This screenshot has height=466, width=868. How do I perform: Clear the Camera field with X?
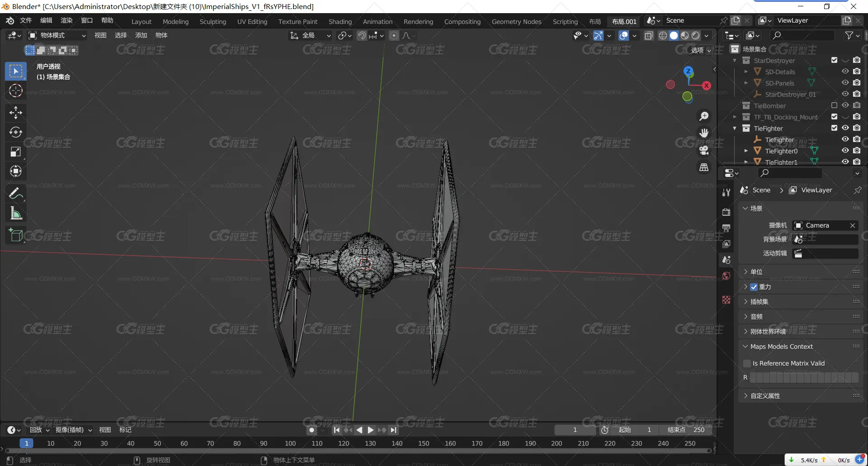(852, 225)
